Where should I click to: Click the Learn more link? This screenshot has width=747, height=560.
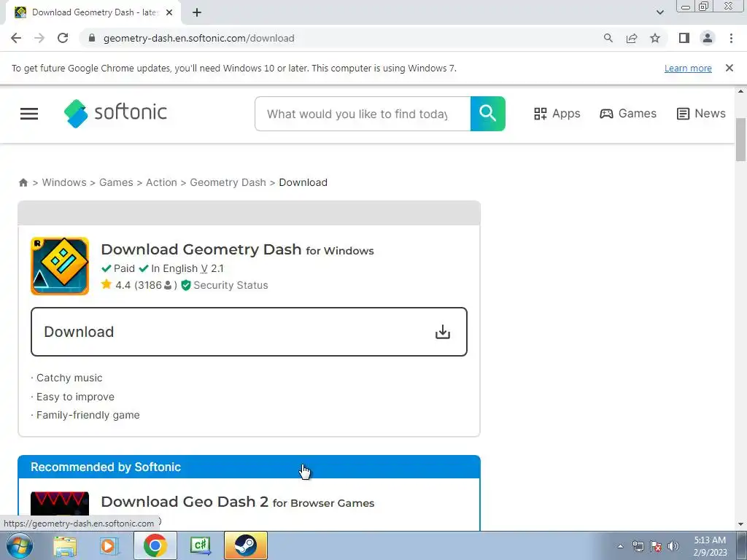(x=688, y=68)
